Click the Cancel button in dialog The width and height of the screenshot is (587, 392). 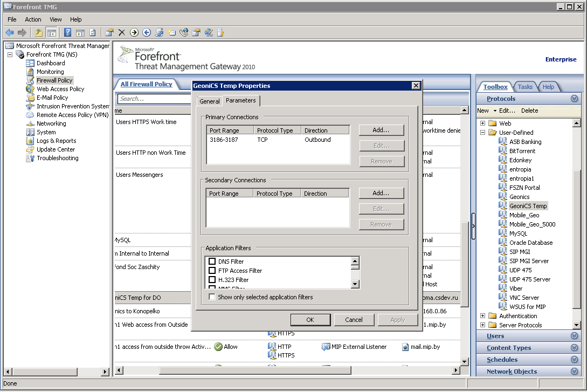tap(354, 320)
